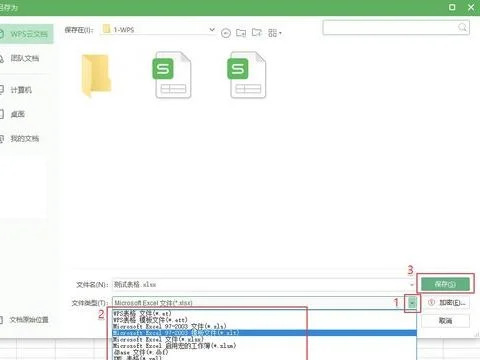Open the view mode grid menu
480x360 pixels.
coord(275,33)
